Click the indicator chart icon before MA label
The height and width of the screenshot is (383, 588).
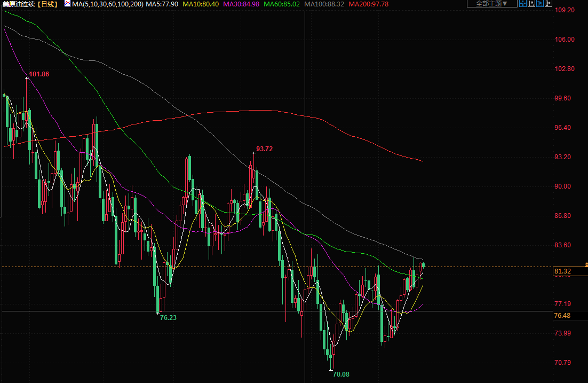coord(67,4)
